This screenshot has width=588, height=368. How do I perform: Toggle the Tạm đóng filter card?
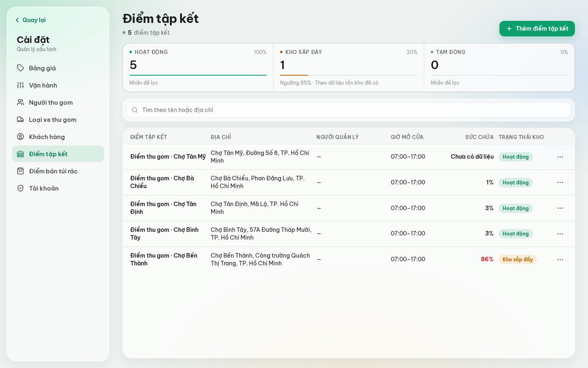pyautogui.click(x=499, y=67)
